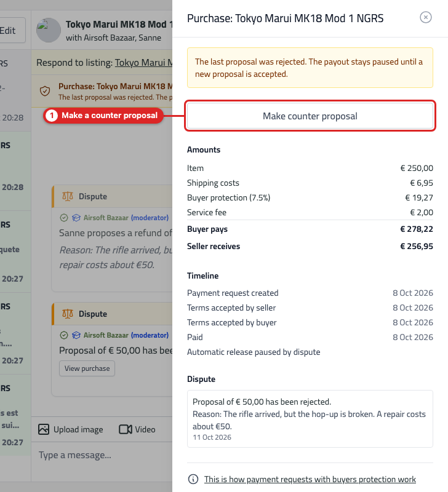Click Service fee value € 2,00
Viewport: 448px width, 492px height.
click(x=422, y=212)
